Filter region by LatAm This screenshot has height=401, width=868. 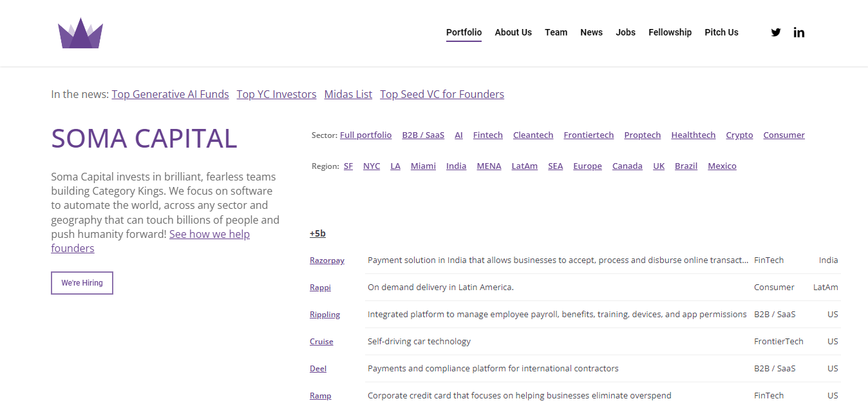pos(525,166)
